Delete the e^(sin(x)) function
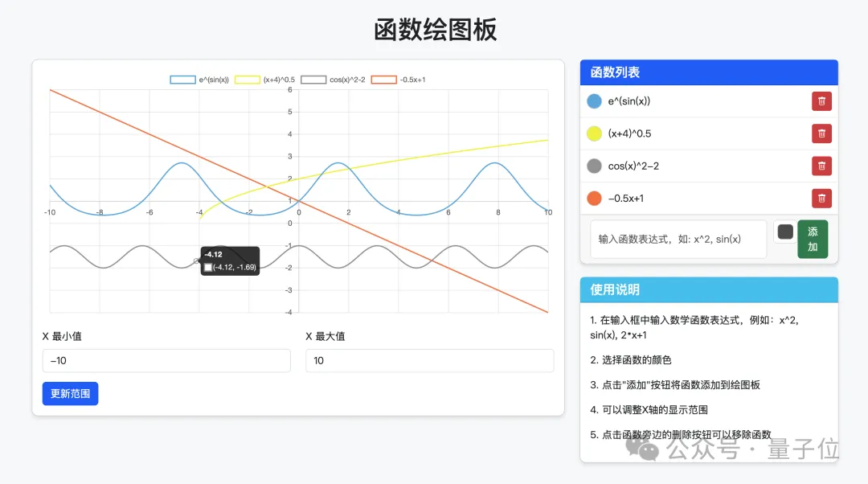868x484 pixels. click(x=821, y=100)
